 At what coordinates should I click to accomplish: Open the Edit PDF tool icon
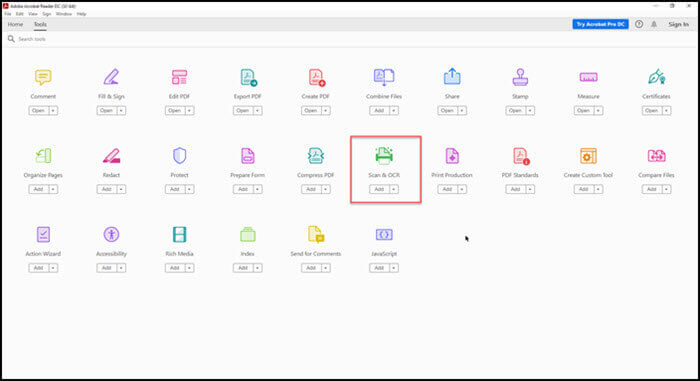[179, 77]
